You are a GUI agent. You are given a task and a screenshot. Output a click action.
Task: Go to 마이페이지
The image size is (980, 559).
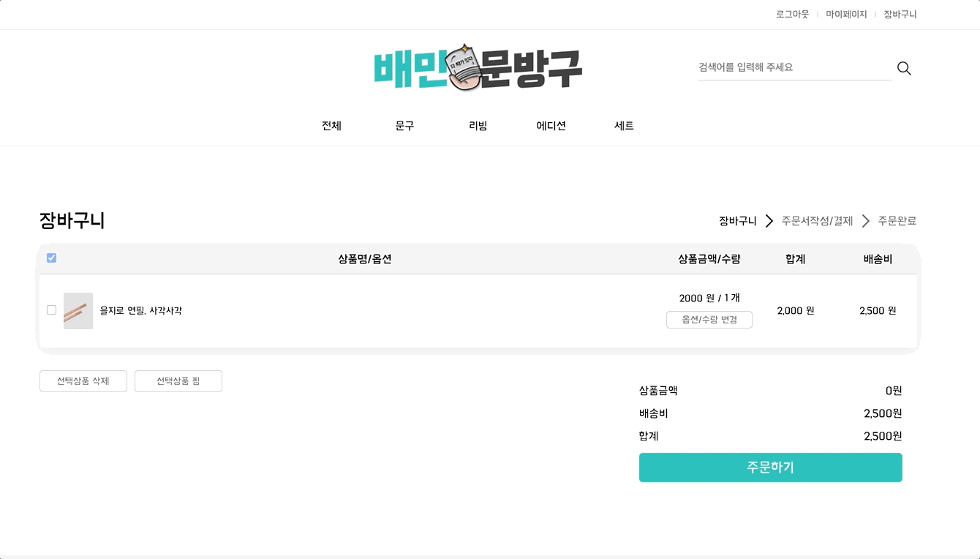coord(846,14)
